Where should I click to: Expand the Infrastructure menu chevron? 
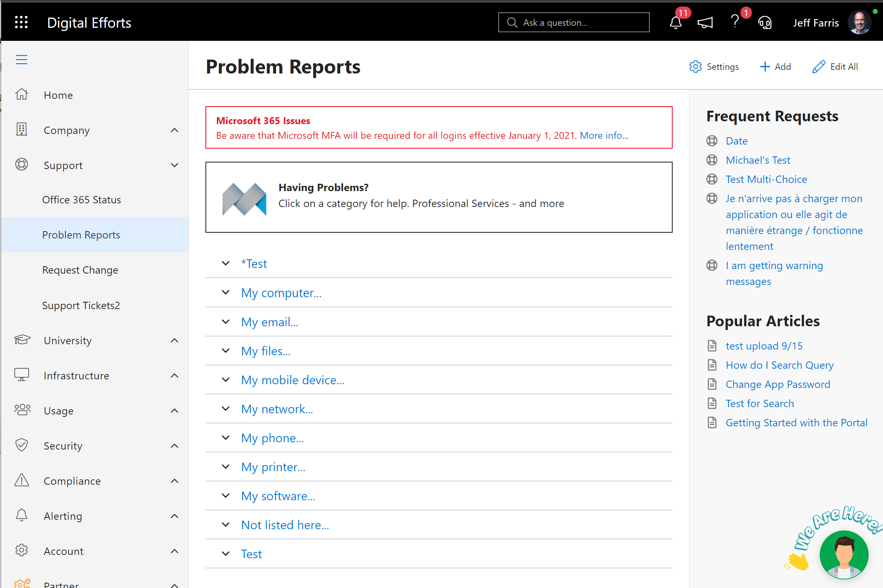174,376
